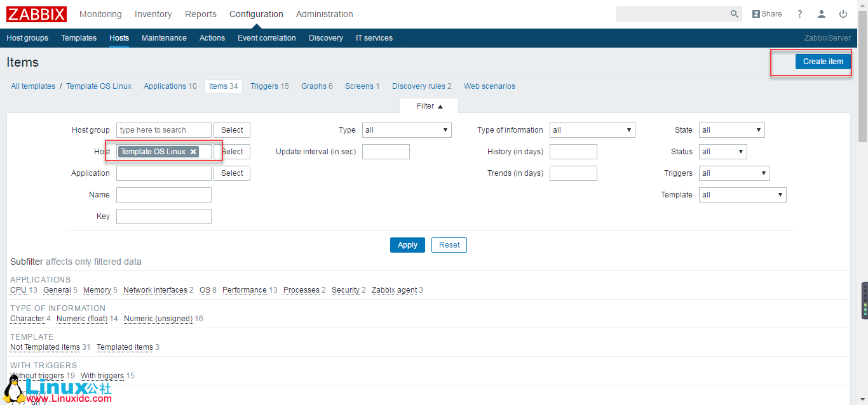Remove the Template OS Linux host chip
Screen dimensions: 868x405
click(194, 152)
